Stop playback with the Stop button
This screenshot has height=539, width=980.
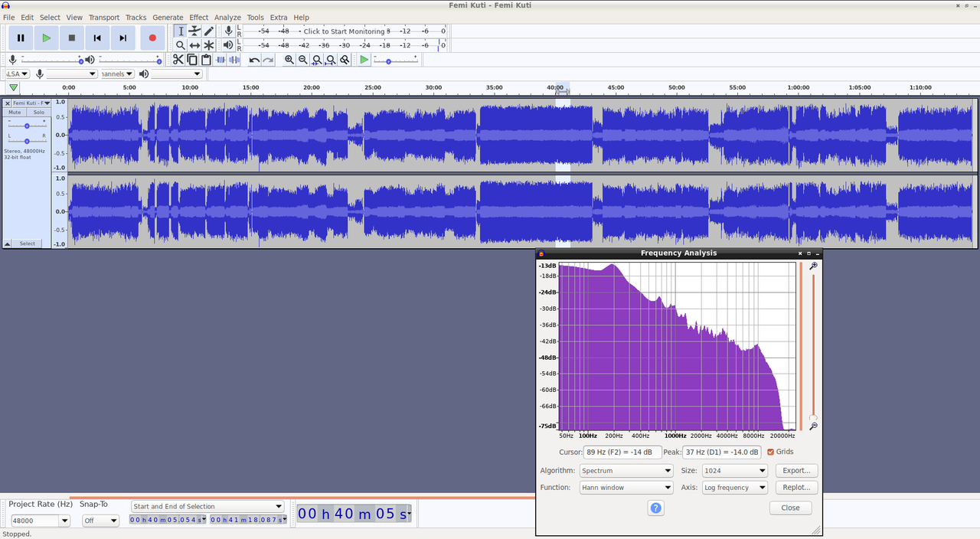pos(72,38)
